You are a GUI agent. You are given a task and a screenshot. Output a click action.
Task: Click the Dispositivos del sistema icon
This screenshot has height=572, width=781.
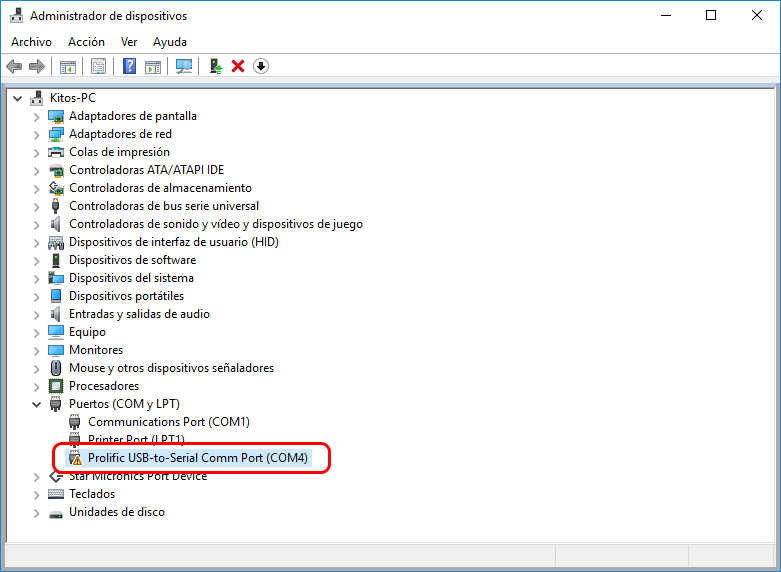tap(56, 278)
